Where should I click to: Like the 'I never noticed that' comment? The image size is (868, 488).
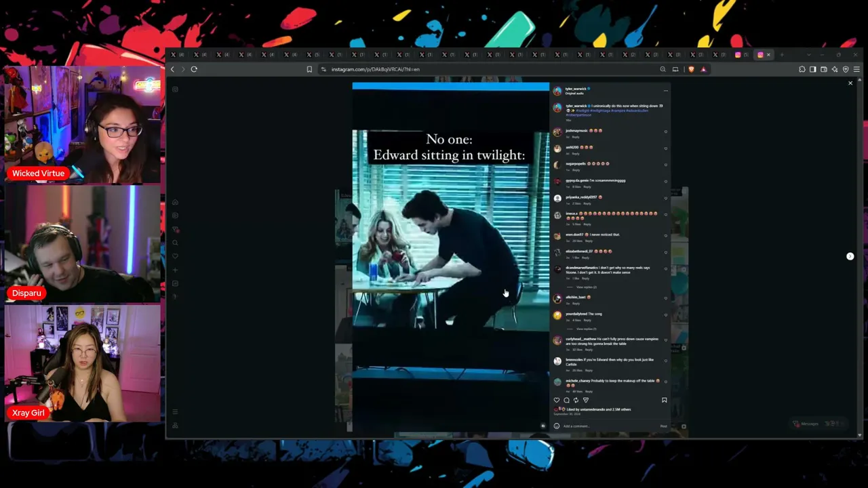point(665,236)
